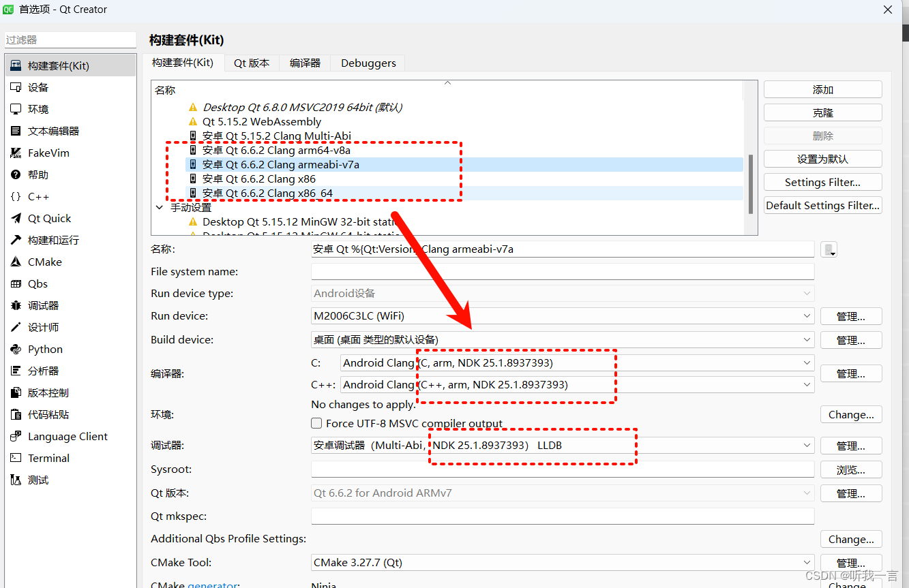The image size is (909, 588).
Task: Open the 设备 settings category
Action: pyautogui.click(x=70, y=87)
